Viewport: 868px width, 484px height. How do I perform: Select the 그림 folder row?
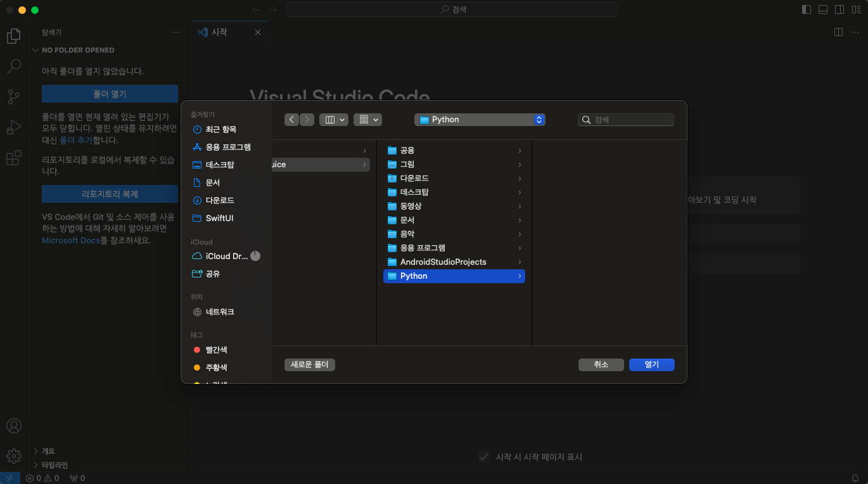[454, 164]
